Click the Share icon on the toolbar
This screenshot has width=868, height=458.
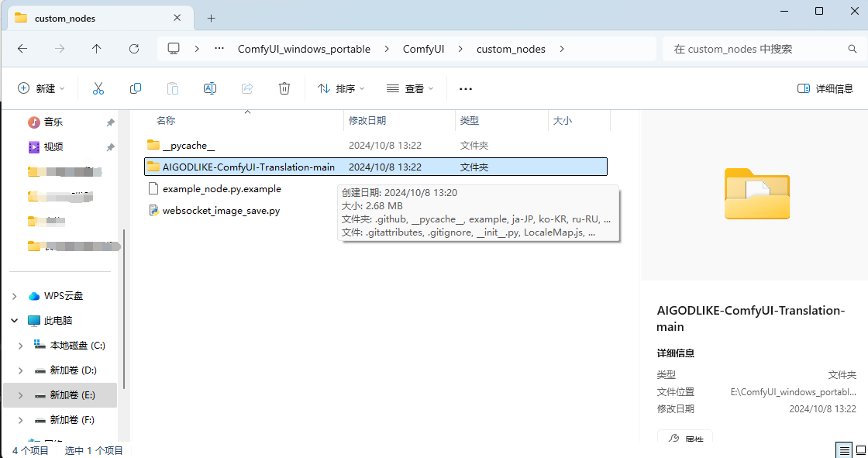246,88
